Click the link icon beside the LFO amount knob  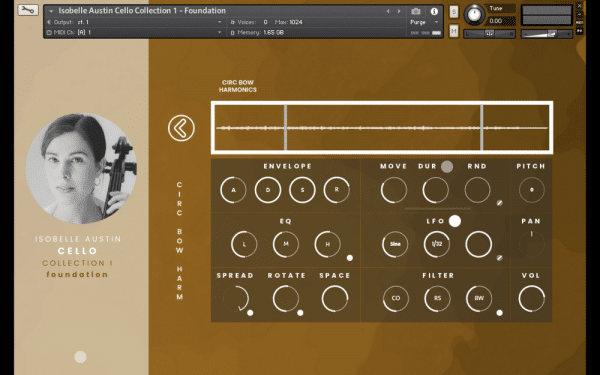(x=499, y=258)
